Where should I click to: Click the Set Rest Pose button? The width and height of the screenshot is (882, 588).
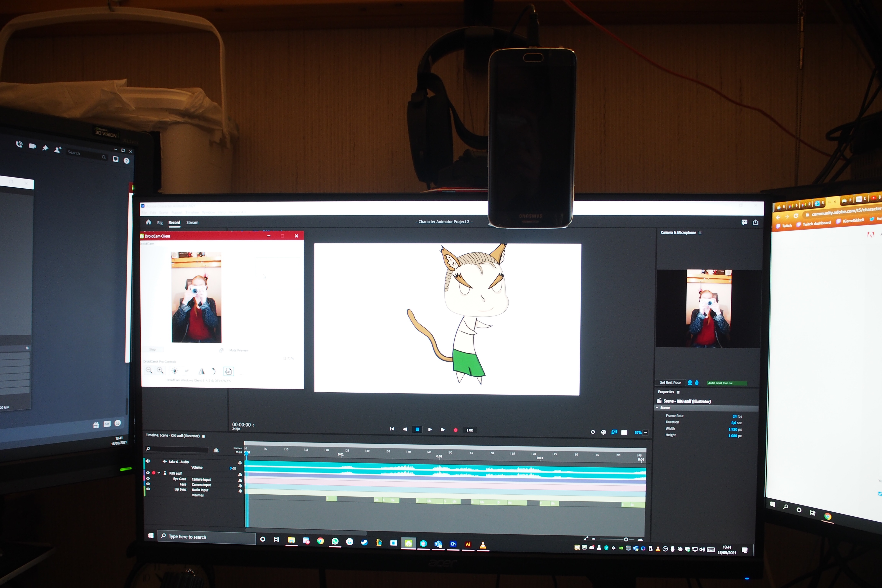(671, 383)
